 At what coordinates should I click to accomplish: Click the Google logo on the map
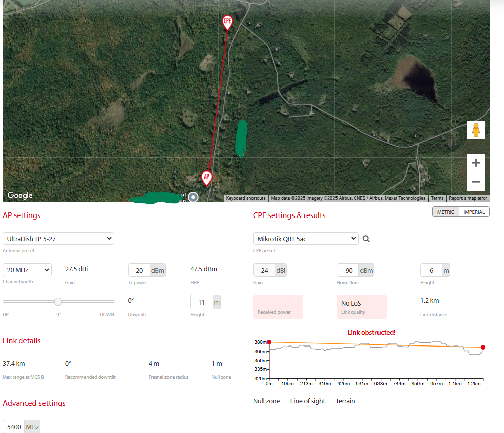[20, 195]
